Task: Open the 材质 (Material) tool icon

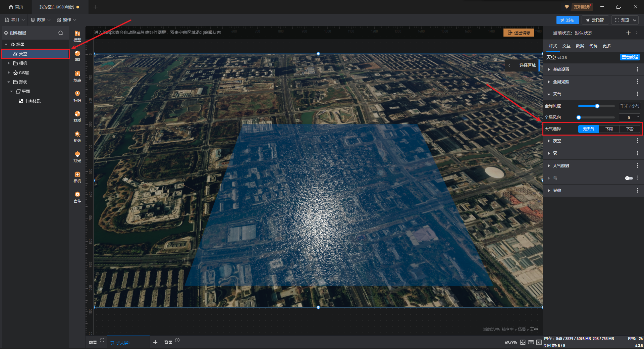Action: [x=77, y=116]
